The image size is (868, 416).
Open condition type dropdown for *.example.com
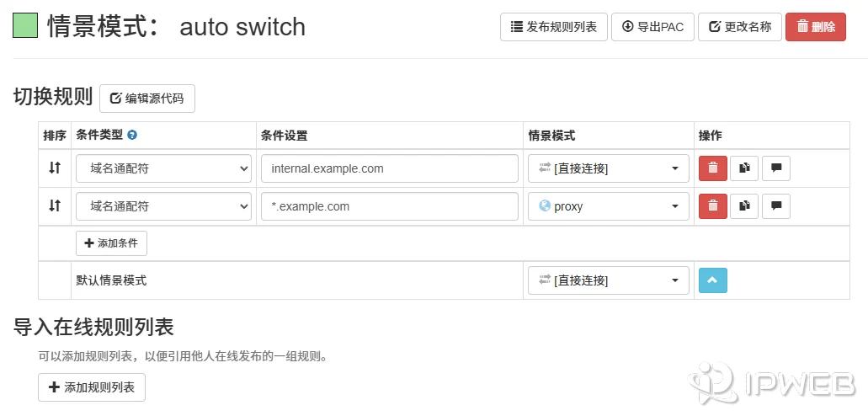(164, 206)
